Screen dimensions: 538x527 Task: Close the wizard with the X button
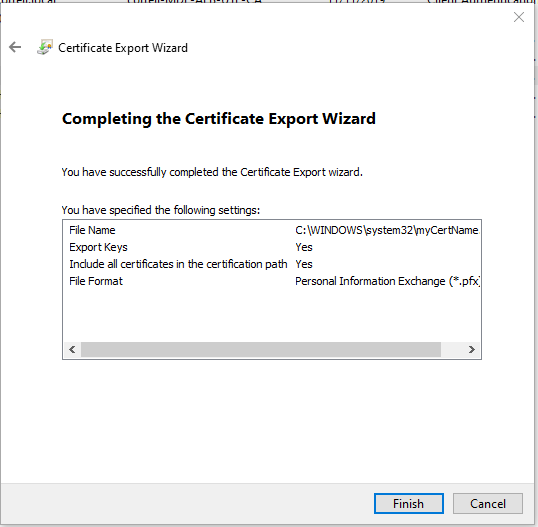518,17
